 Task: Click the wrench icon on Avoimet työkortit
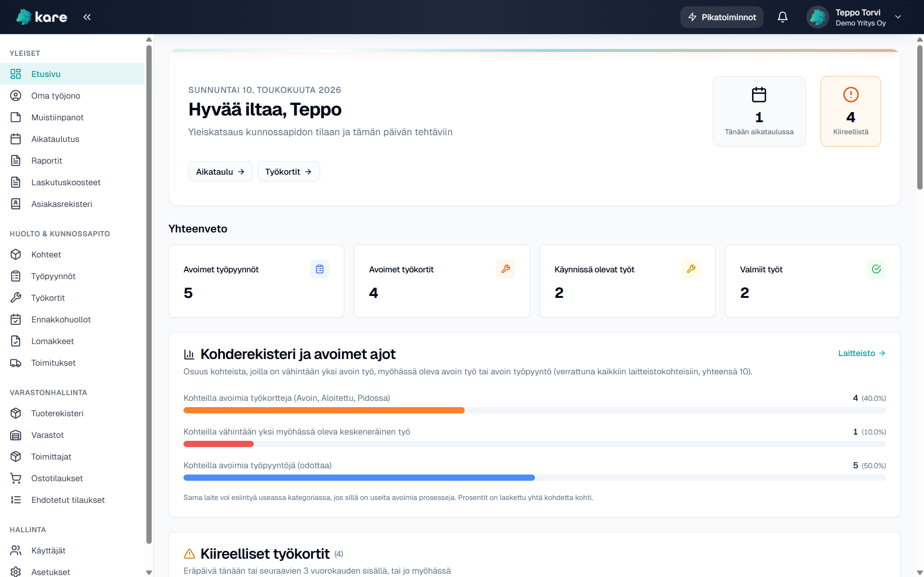(x=506, y=269)
